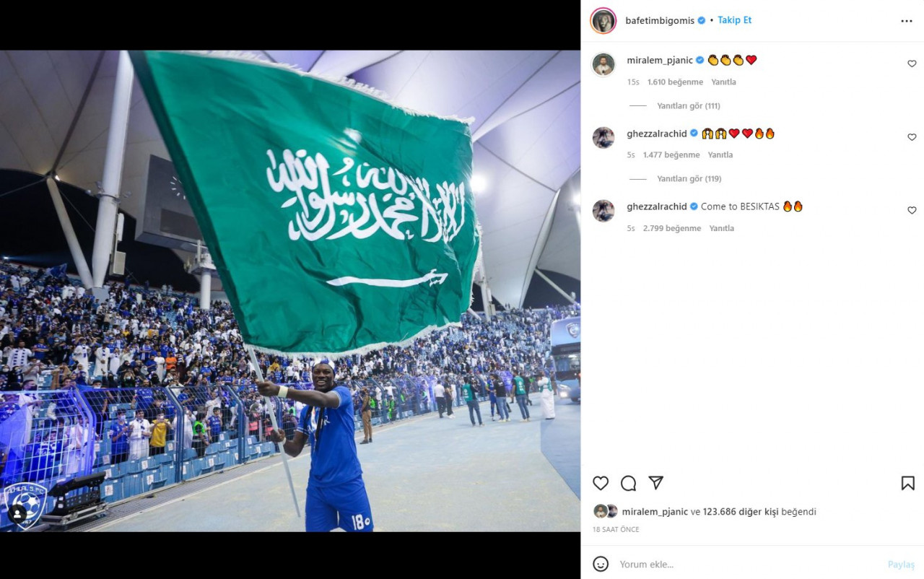Like the post with the heart icon
This screenshot has width=924, height=579.
tap(601, 483)
